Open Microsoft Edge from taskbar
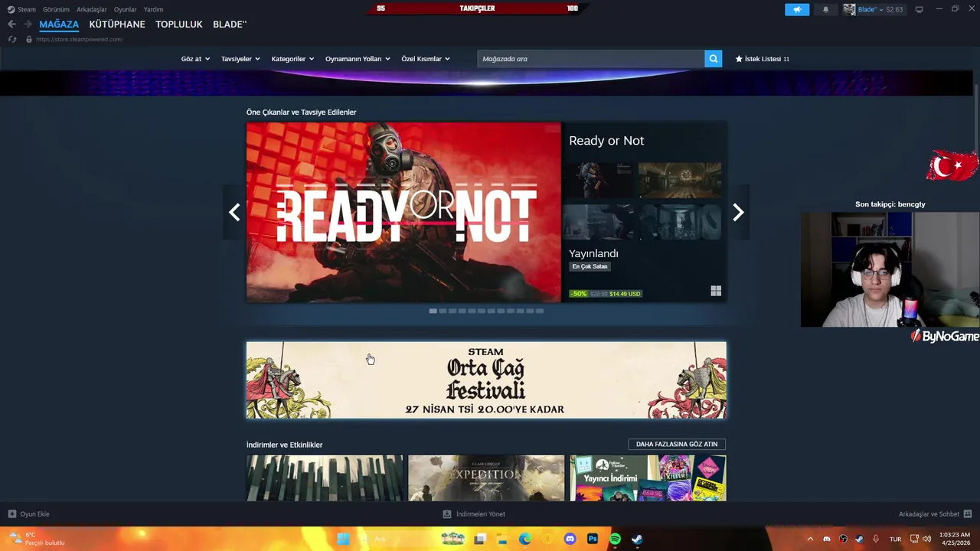980x551 pixels. click(524, 539)
